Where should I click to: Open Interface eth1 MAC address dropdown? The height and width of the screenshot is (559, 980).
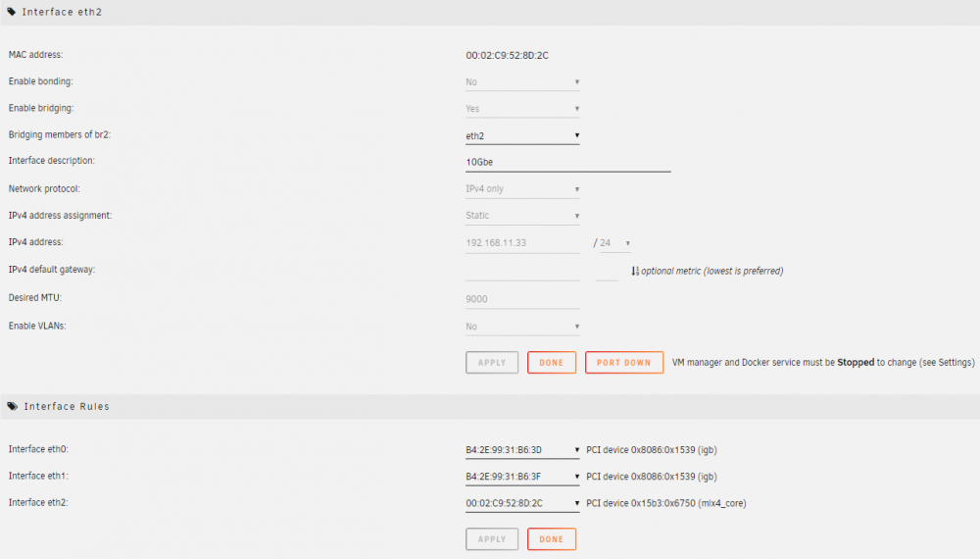522,477
